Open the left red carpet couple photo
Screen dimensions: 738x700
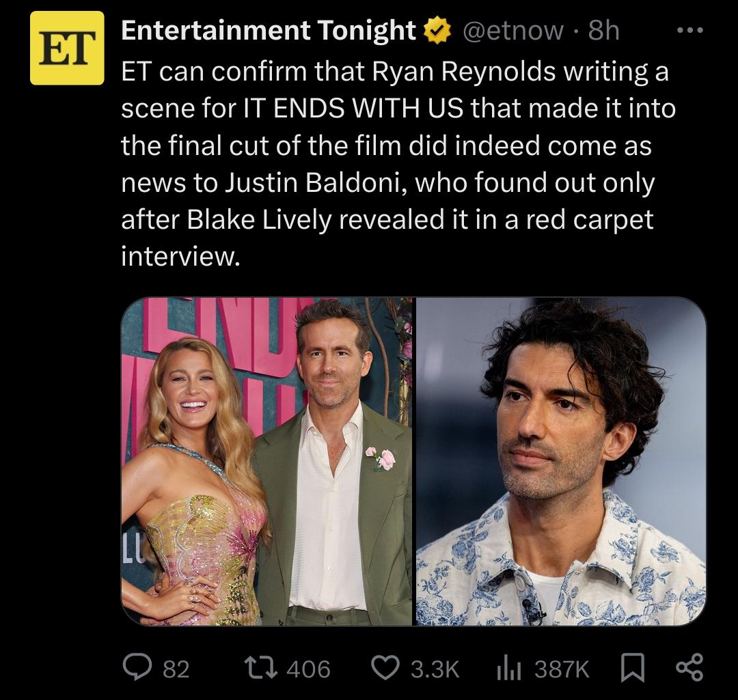pyautogui.click(x=267, y=461)
